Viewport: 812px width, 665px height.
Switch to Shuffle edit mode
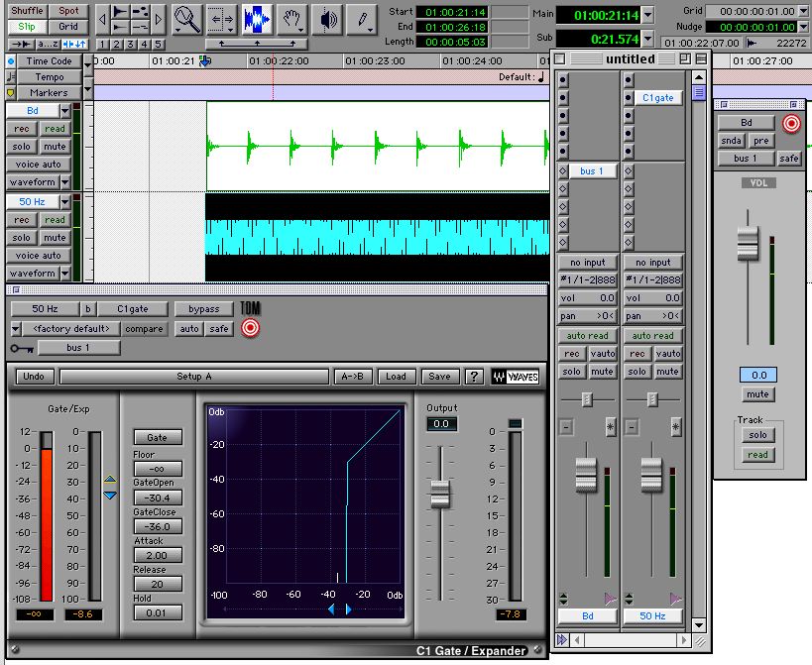click(27, 11)
